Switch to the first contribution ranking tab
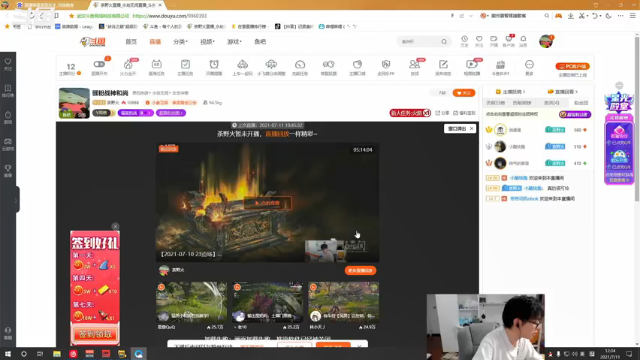Viewport: 640px width, 360px height. tap(496, 103)
